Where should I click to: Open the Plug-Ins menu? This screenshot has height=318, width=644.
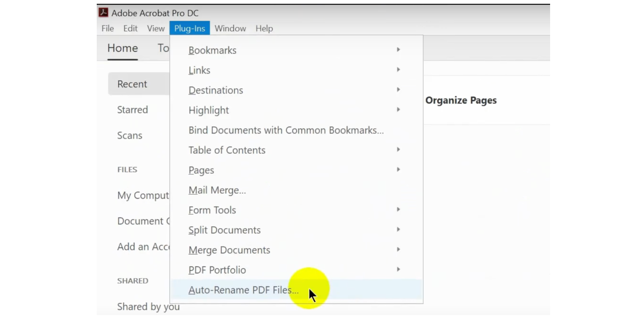[189, 28]
